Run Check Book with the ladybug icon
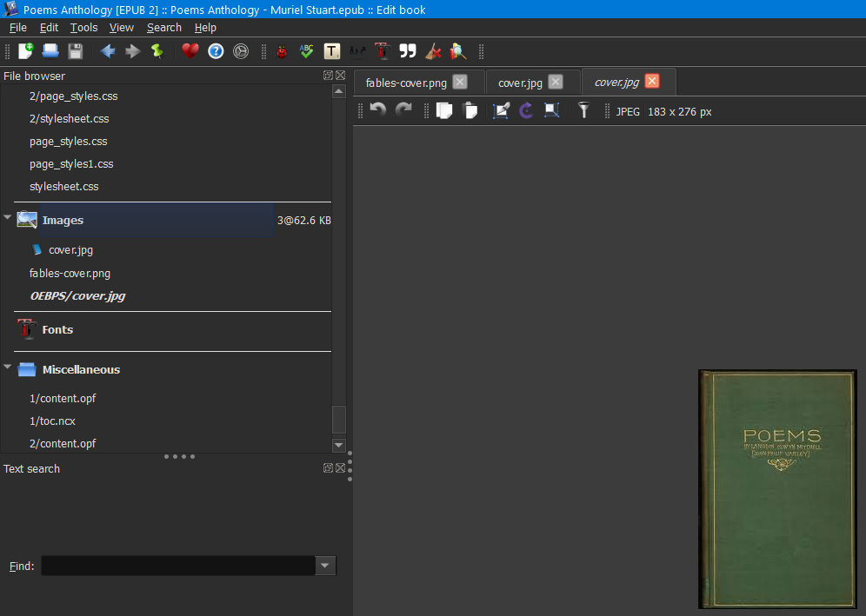The width and height of the screenshot is (866, 616). (x=282, y=51)
